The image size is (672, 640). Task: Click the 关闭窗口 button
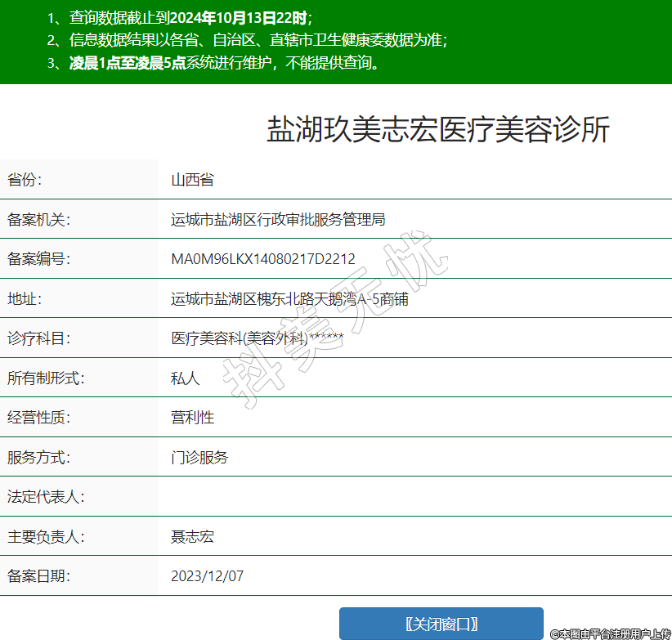point(441,624)
